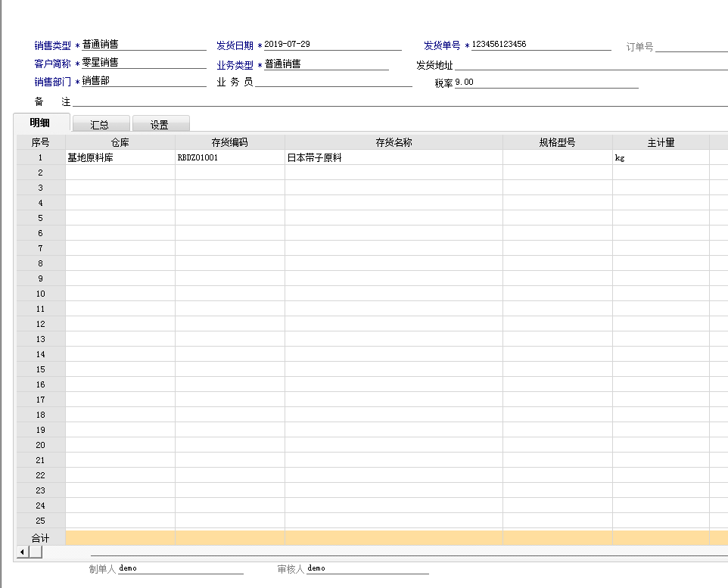This screenshot has width=728, height=588.
Task: Click the 序号 column header
Action: (x=41, y=142)
